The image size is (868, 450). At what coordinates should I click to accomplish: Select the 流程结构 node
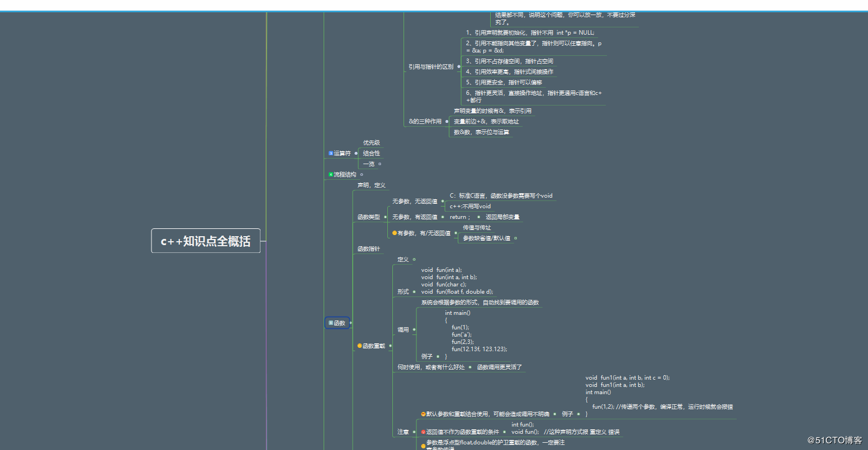coord(345,174)
